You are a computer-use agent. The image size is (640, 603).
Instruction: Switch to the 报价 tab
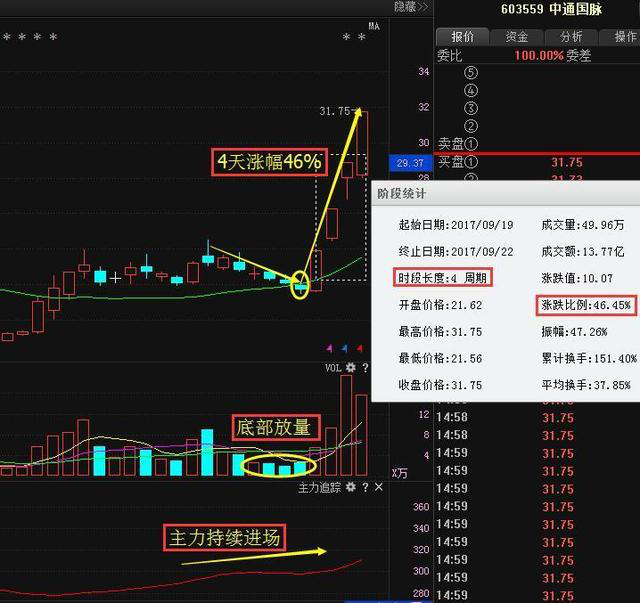462,36
